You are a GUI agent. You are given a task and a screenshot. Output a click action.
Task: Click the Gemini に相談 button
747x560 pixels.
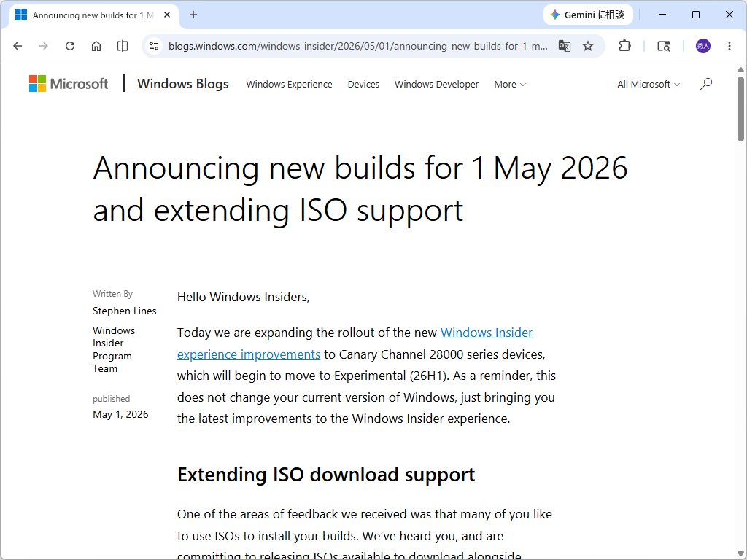click(588, 15)
